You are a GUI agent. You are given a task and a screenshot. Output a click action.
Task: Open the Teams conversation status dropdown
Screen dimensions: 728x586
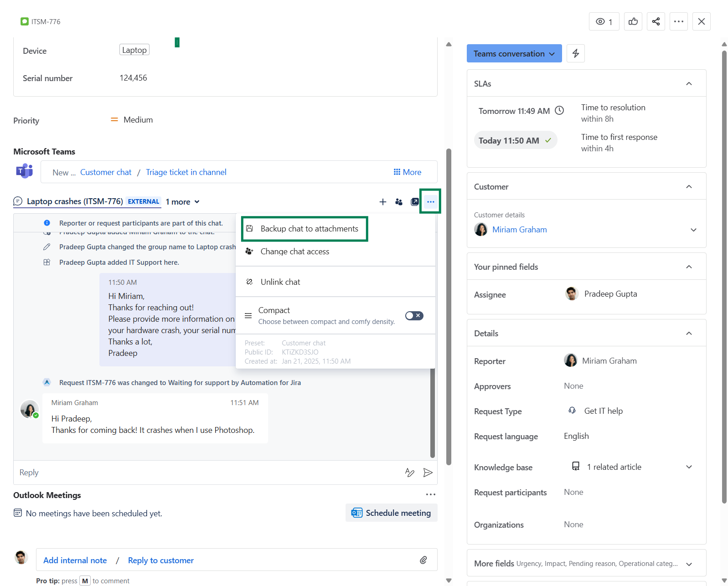pos(514,53)
